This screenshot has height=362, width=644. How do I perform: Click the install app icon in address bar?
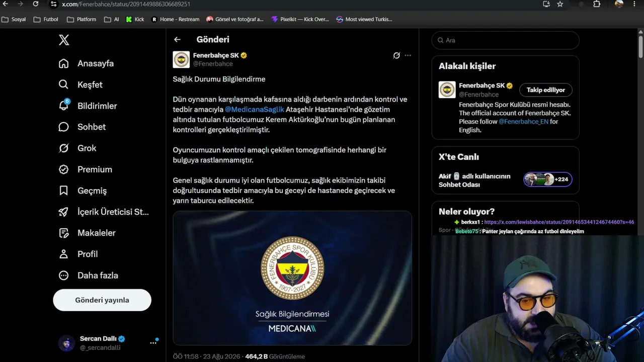coord(546,4)
